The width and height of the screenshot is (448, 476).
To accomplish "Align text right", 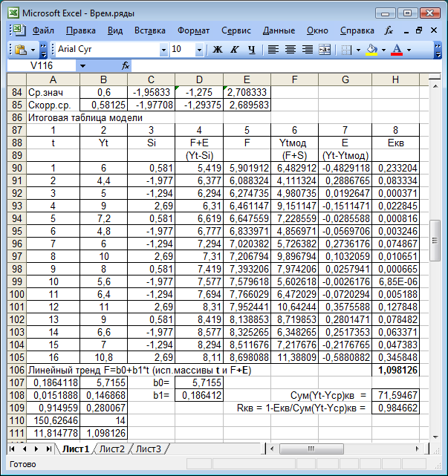I will coord(308,50).
